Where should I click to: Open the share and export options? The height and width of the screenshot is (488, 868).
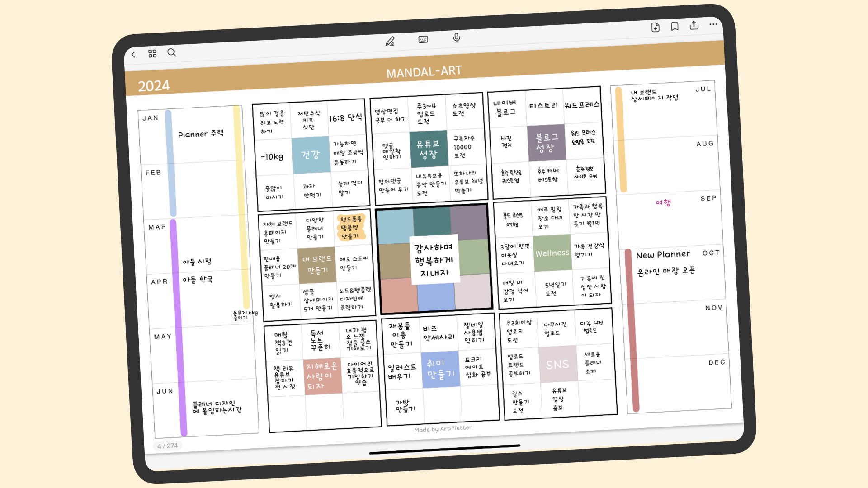click(693, 25)
